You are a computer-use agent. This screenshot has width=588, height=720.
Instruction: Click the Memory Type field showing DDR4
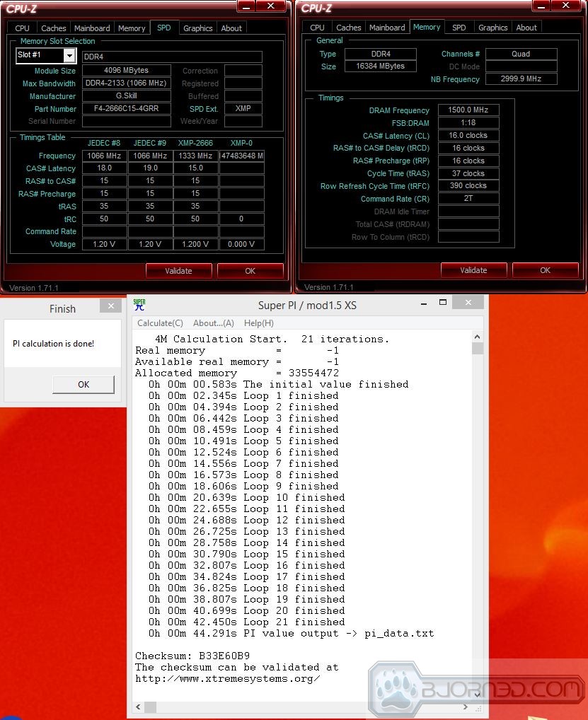coord(381,54)
